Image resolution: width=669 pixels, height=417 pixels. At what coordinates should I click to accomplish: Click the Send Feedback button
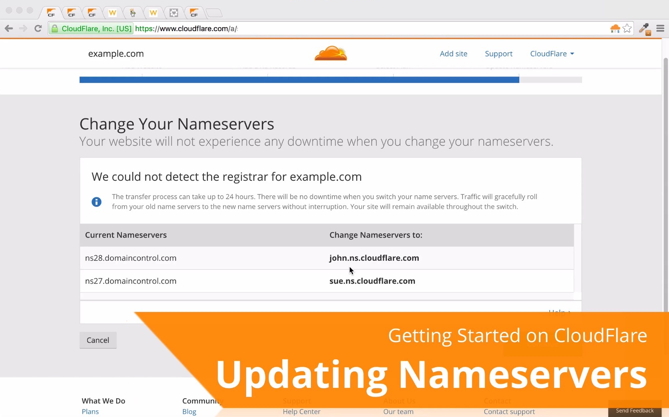tap(635, 411)
